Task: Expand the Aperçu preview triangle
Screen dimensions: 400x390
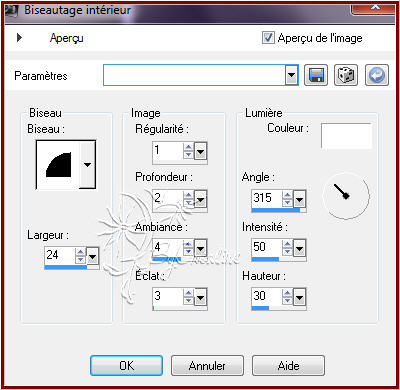Action: tap(19, 37)
